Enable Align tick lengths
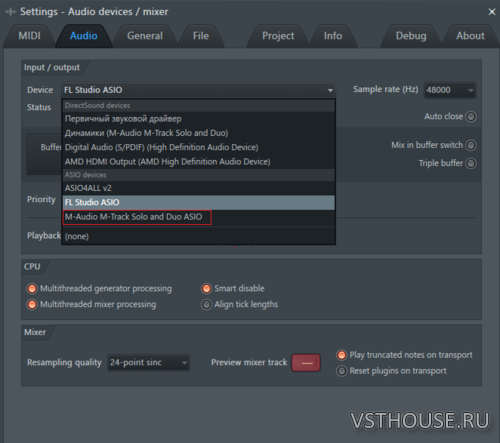This screenshot has height=443, width=500. tap(206, 304)
